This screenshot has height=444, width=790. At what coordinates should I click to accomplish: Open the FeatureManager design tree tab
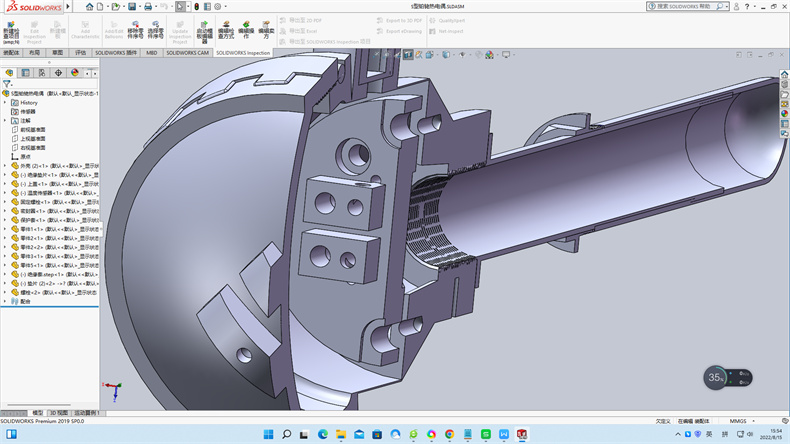coord(9,73)
